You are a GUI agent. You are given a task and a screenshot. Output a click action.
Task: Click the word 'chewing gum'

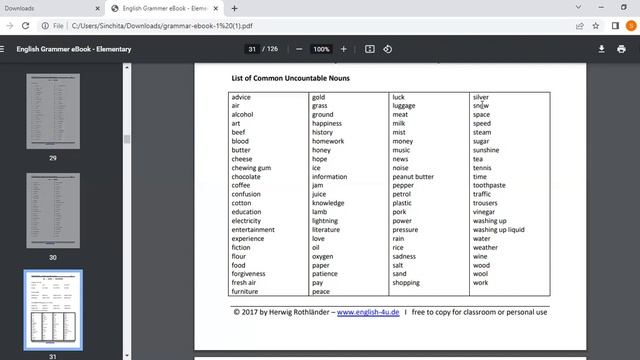click(x=251, y=168)
